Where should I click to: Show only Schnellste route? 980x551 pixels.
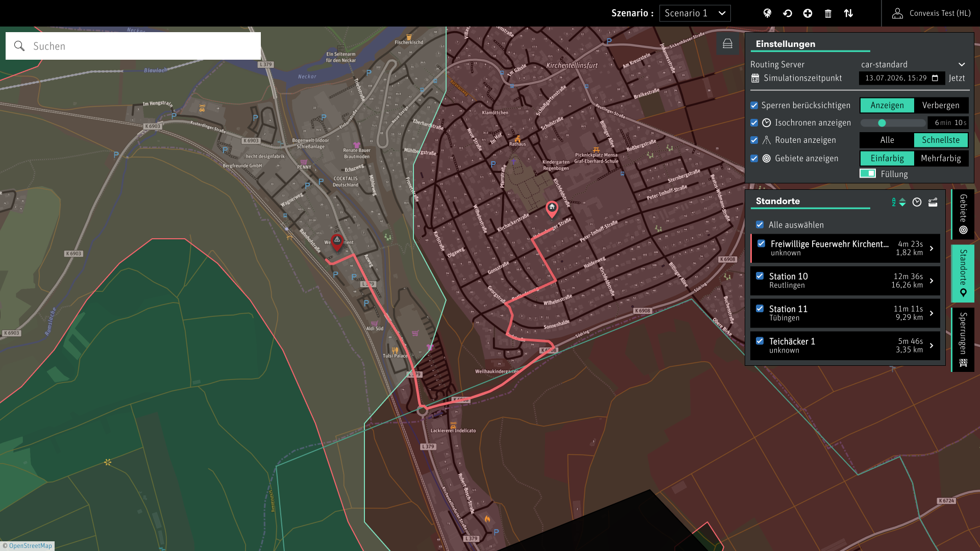click(x=941, y=140)
